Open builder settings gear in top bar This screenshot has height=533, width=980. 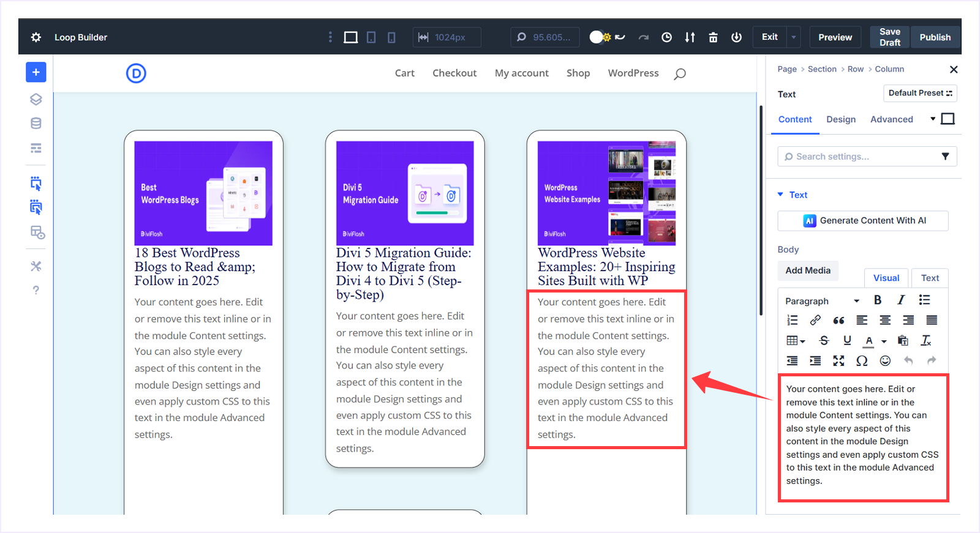[x=36, y=37]
